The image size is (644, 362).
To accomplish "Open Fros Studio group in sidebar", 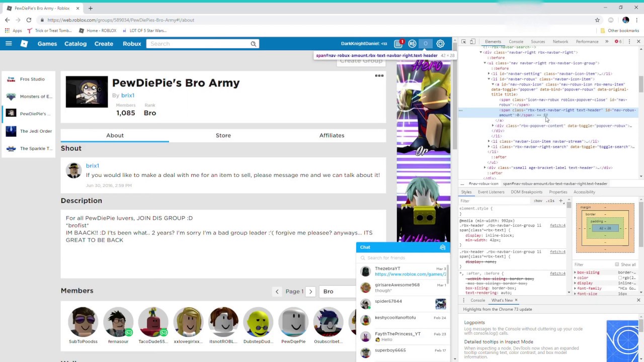I will [28, 79].
